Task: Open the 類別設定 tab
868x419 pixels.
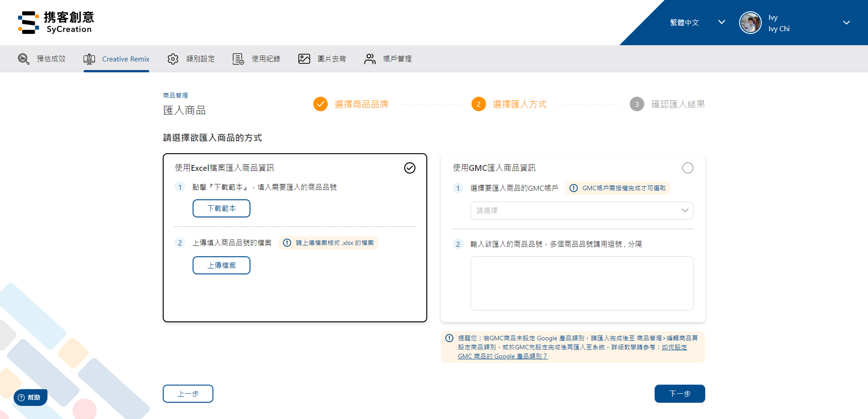Action: click(x=191, y=59)
